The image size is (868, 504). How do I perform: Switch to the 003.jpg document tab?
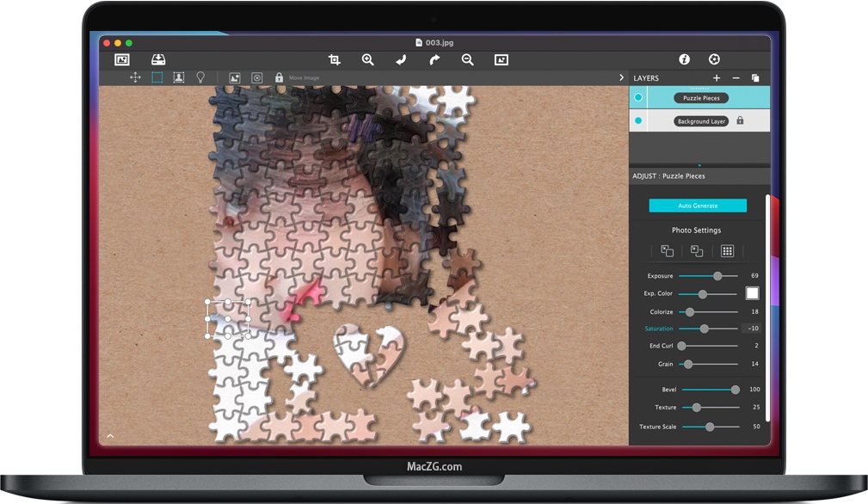tap(435, 41)
